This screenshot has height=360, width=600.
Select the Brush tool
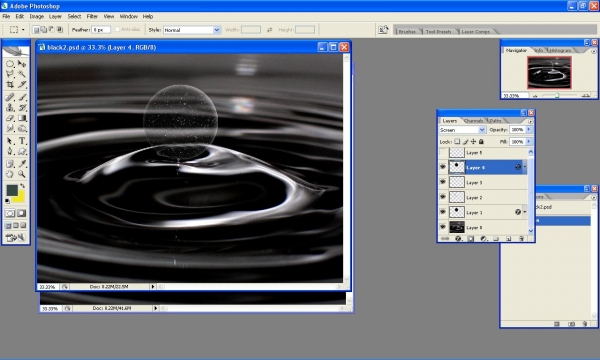click(x=22, y=97)
